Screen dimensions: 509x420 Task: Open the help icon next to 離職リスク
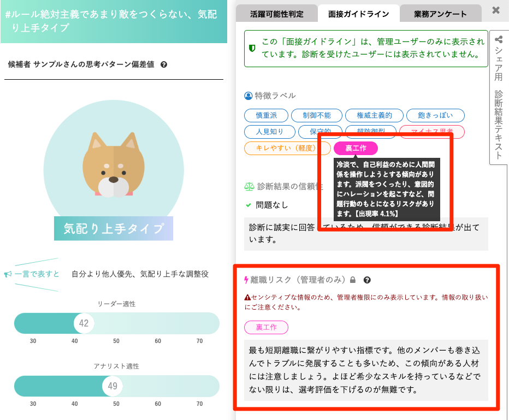point(367,280)
